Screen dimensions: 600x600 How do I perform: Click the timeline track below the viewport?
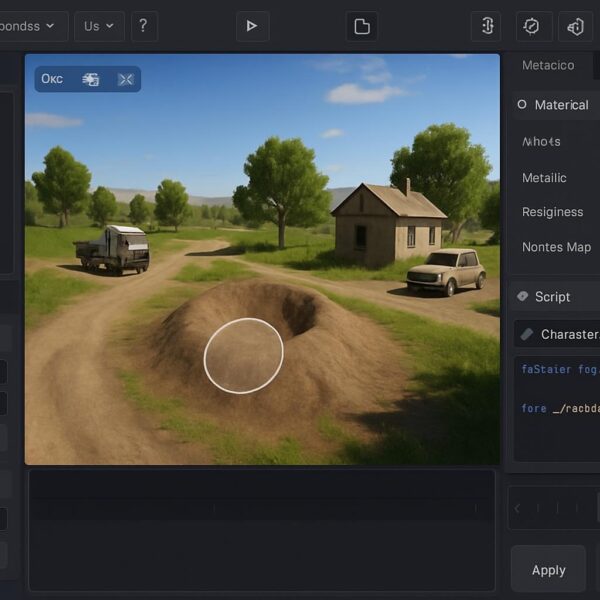(262, 509)
